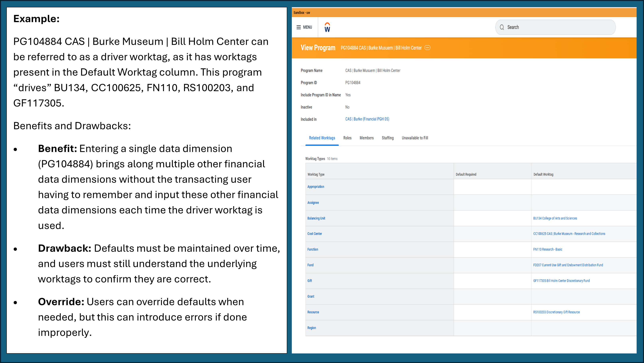Open the Staffing tab

[x=388, y=138]
